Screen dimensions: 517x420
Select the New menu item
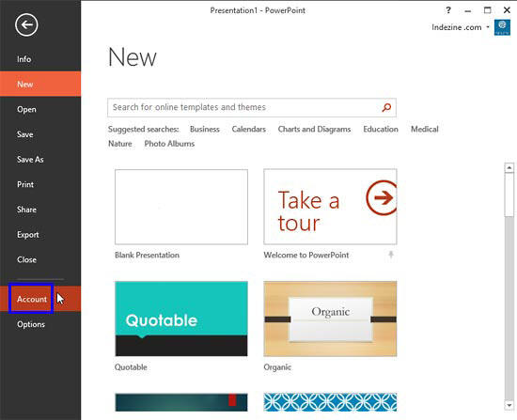40,84
